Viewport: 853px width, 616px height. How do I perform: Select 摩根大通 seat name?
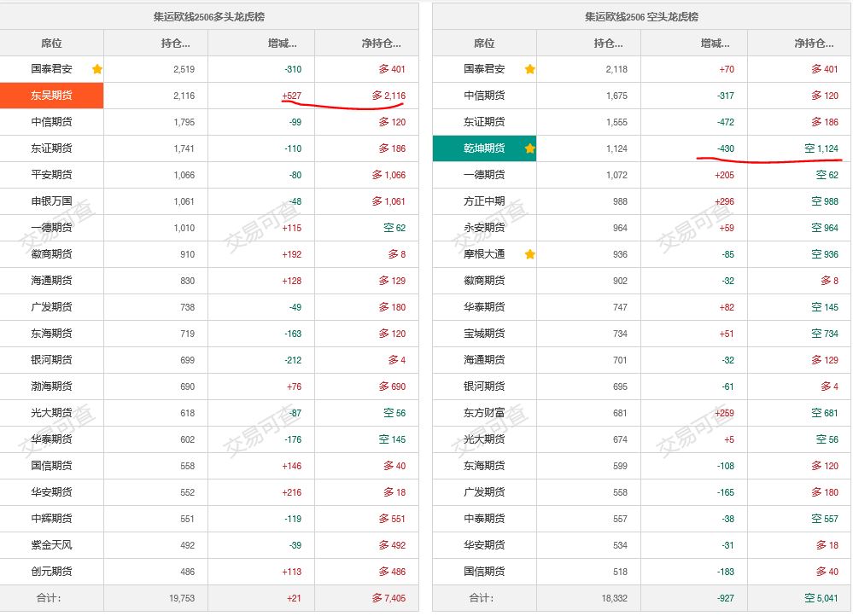[x=484, y=254]
